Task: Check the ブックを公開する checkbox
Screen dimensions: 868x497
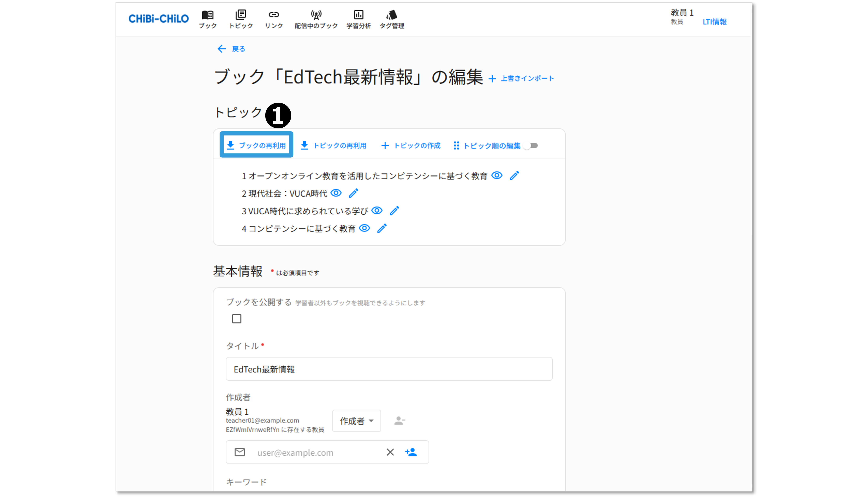Action: click(237, 319)
